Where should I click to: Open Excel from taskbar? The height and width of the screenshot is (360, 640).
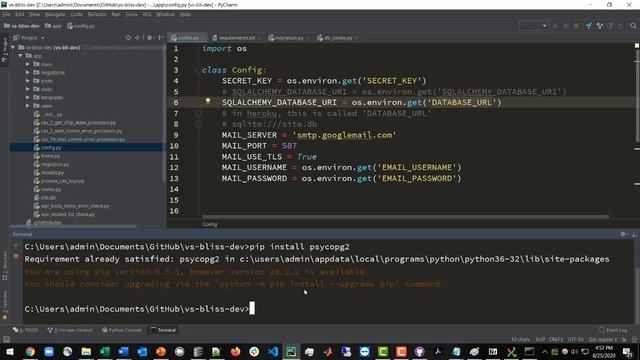tap(104, 351)
